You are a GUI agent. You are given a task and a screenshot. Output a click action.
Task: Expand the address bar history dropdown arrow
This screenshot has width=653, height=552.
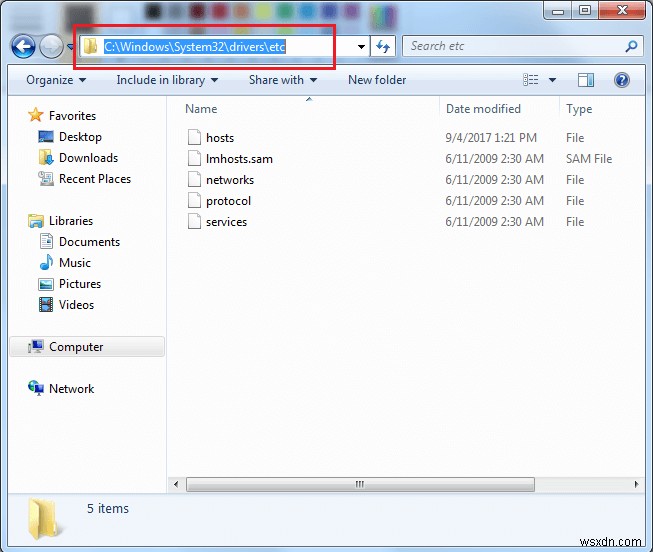361,47
